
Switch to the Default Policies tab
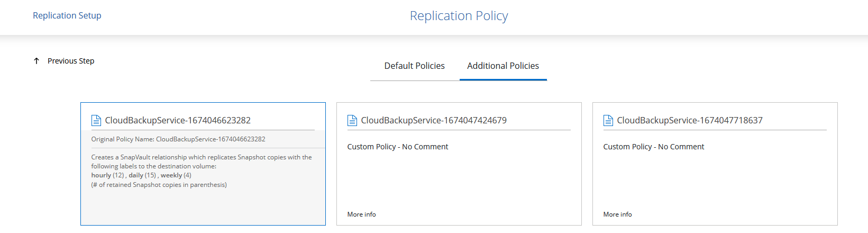(x=414, y=66)
